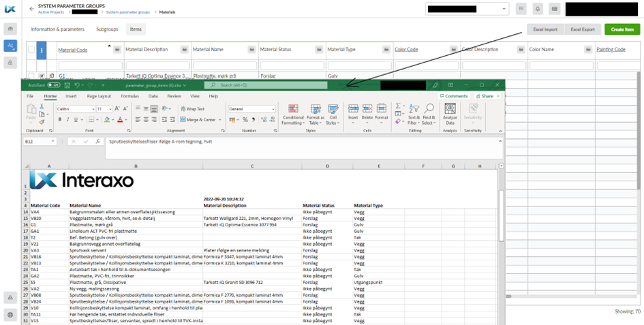Check the select-all checkbox in table header
This screenshot has width=644, height=325.
click(31, 50)
